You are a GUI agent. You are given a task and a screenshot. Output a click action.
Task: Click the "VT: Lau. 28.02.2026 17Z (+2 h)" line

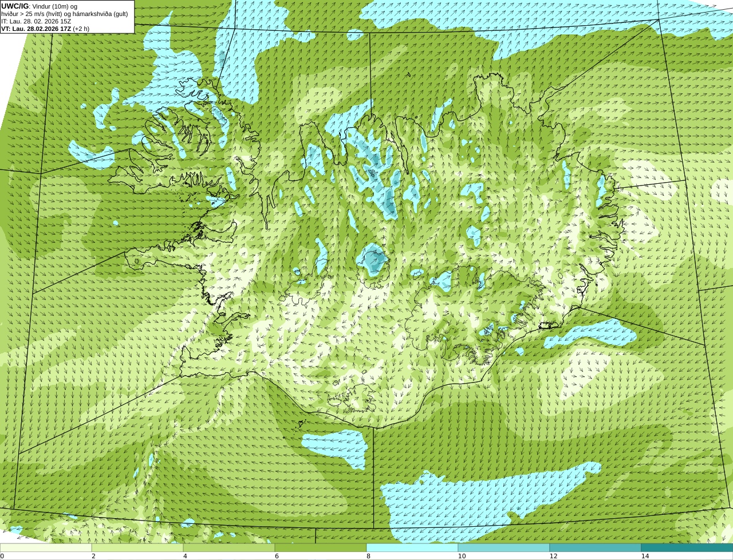coord(45,28)
